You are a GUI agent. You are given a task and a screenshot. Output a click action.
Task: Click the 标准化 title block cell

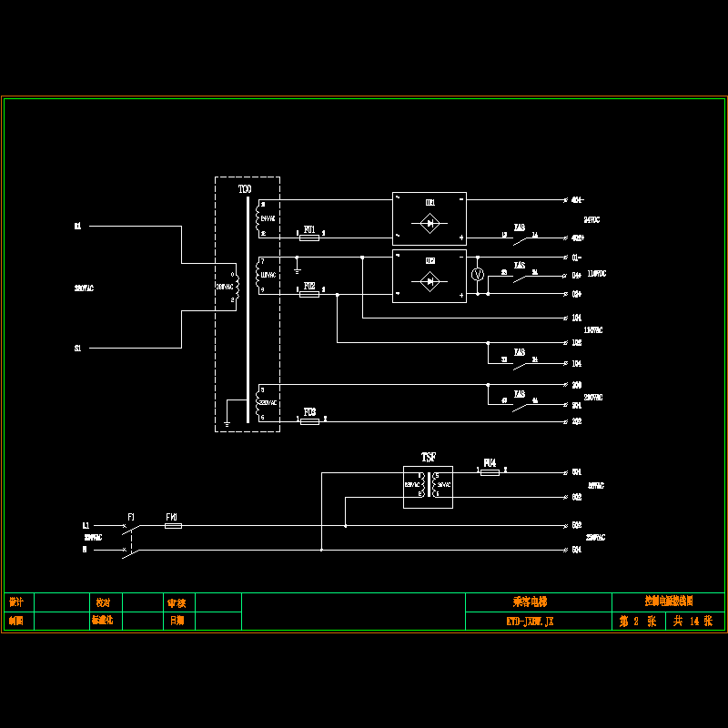tap(103, 621)
